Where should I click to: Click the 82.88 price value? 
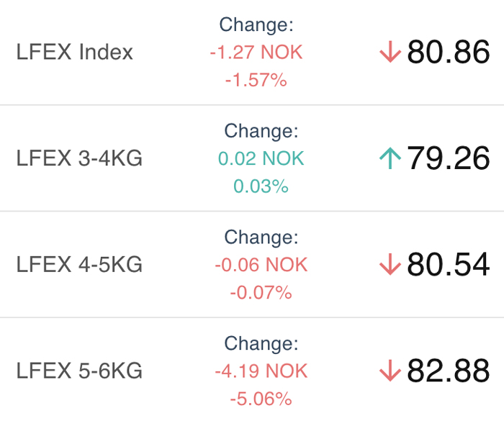coord(449,371)
